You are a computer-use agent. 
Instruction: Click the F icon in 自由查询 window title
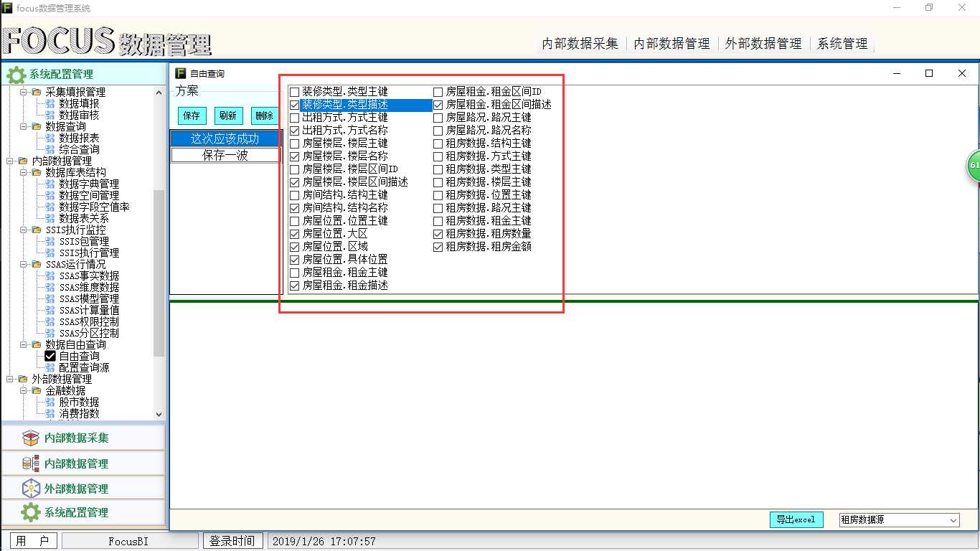(181, 73)
